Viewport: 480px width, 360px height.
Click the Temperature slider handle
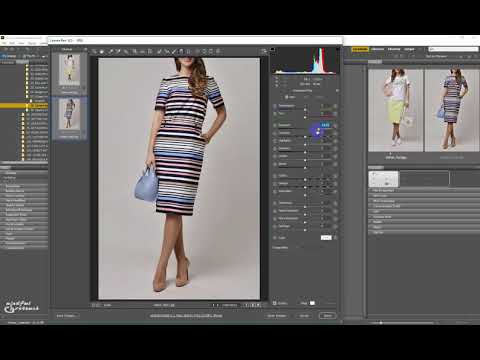(x=305, y=110)
